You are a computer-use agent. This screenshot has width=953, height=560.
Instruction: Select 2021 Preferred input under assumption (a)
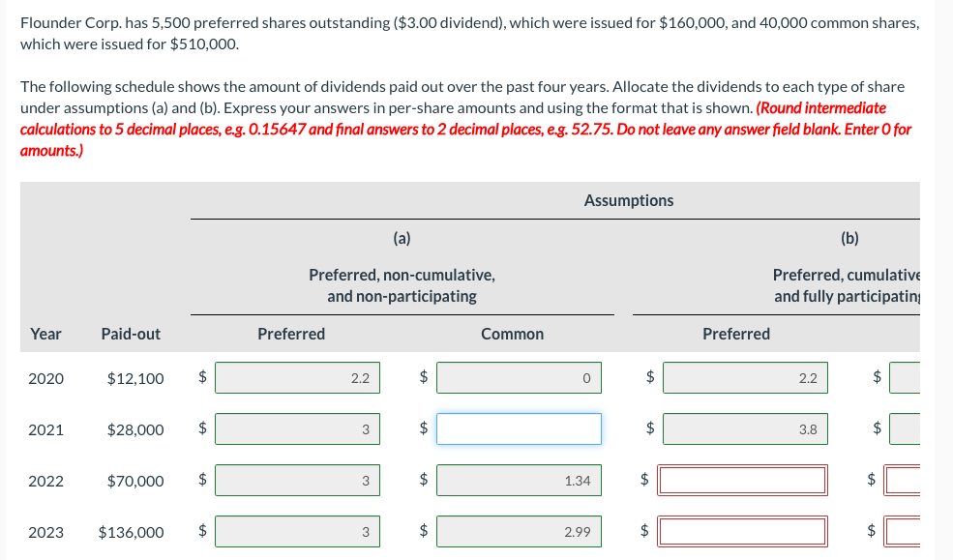coord(297,429)
